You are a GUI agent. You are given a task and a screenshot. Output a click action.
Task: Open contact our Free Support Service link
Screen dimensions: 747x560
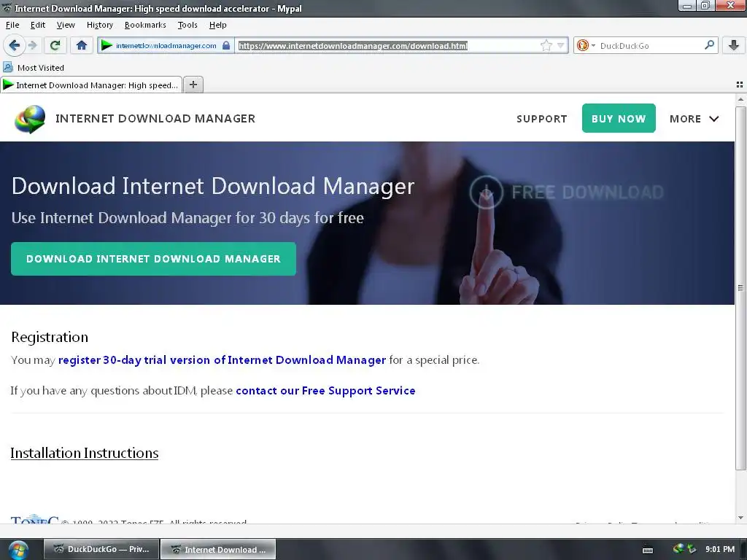pyautogui.click(x=325, y=391)
